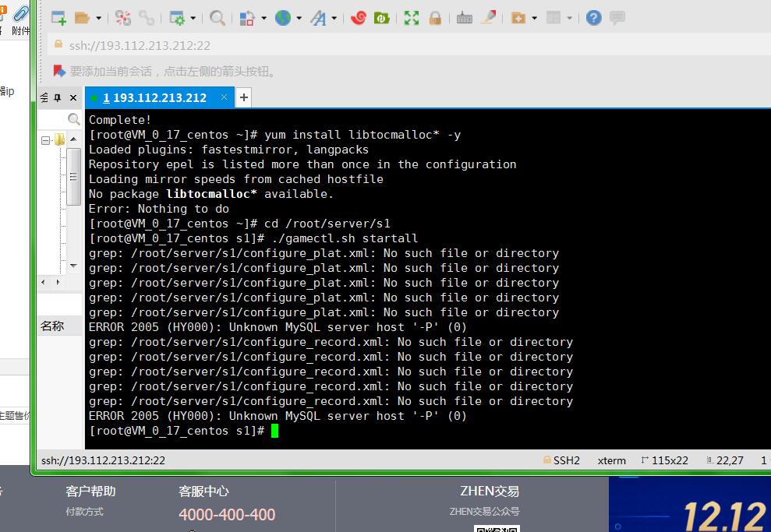Open the globe encoding dropdown arrow
This screenshot has width=771, height=532.
[x=299, y=19]
